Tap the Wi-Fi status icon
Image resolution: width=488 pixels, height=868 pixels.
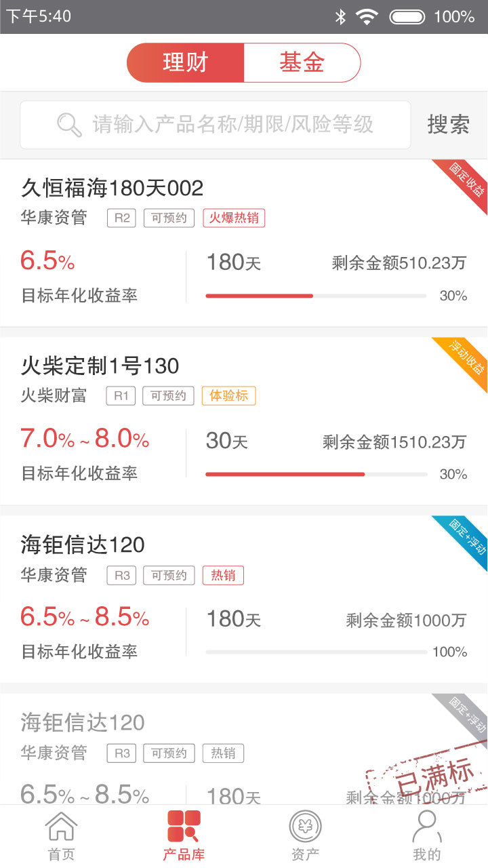click(x=367, y=17)
